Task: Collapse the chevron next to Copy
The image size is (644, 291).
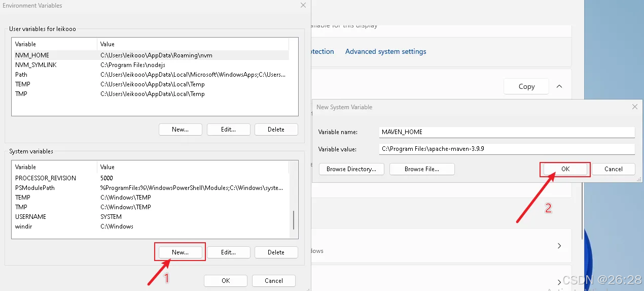Action: point(559,86)
